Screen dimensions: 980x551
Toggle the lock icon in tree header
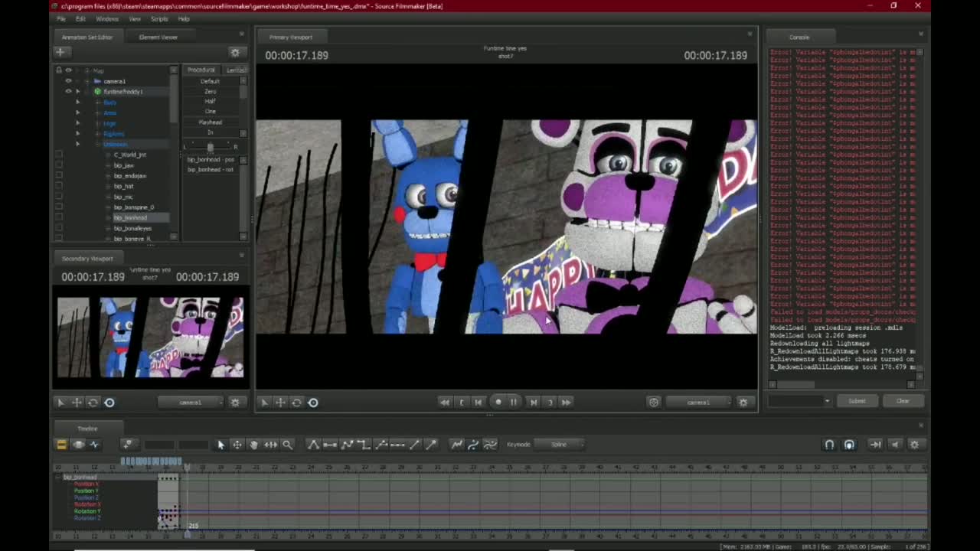click(x=58, y=70)
